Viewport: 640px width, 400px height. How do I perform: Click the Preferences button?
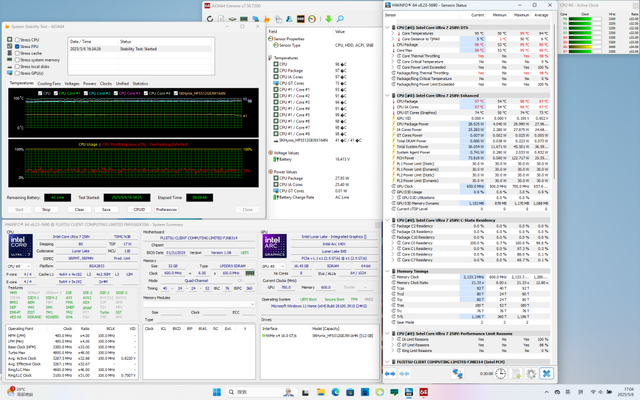click(x=166, y=209)
